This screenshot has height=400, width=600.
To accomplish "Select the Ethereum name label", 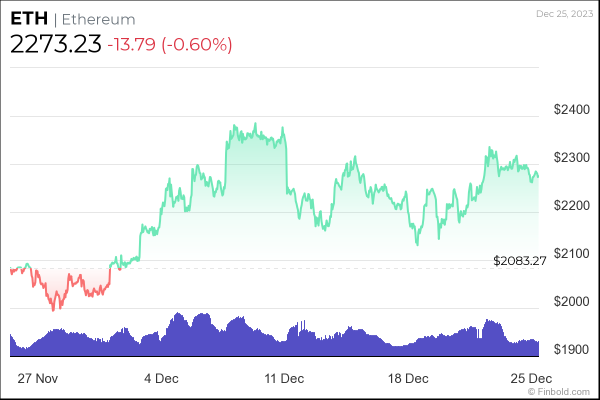I will click(97, 20).
